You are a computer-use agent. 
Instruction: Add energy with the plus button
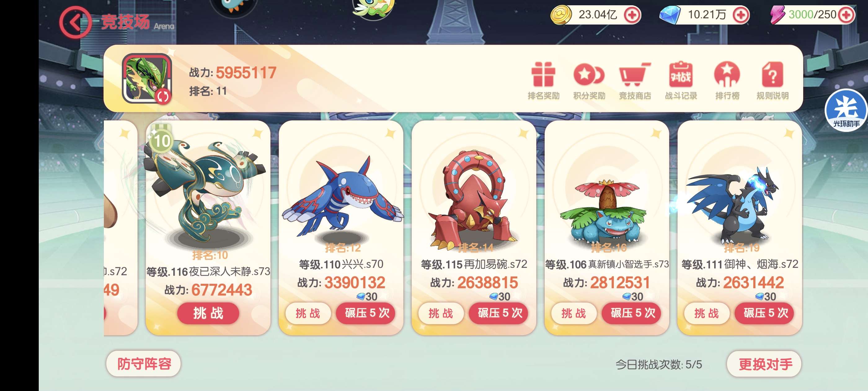(846, 15)
